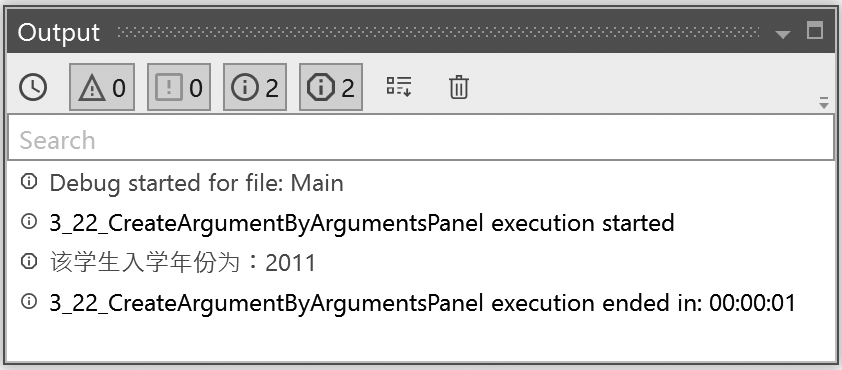The image size is (842, 370).
Task: Toggle the warnings filter showing 0
Action: tap(102, 87)
